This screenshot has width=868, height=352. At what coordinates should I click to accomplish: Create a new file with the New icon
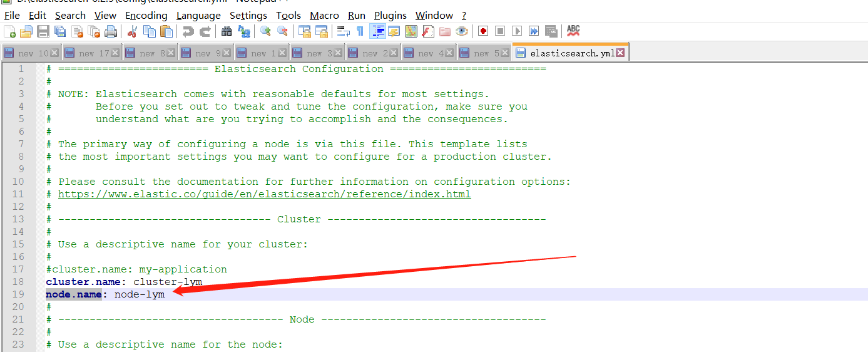pos(10,31)
